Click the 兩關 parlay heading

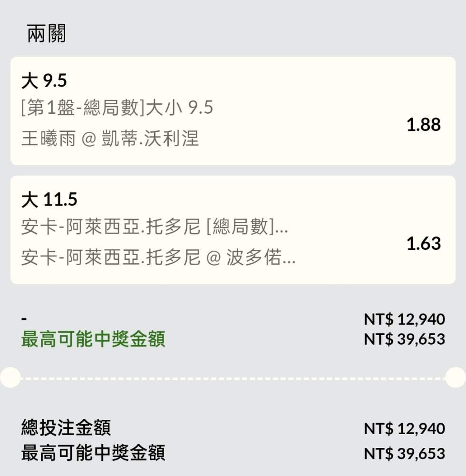[x=47, y=34]
